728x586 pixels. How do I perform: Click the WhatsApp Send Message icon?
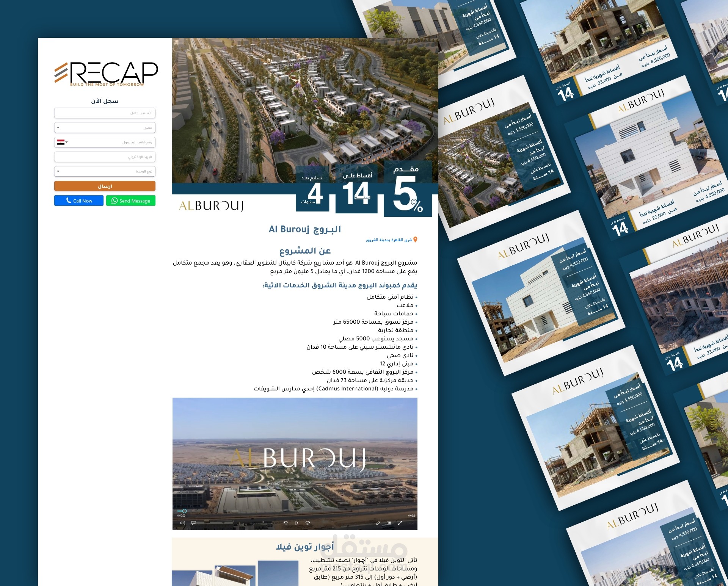pyautogui.click(x=132, y=200)
